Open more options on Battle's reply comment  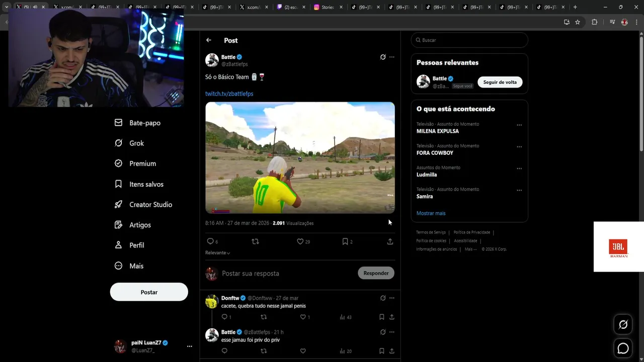point(392,332)
